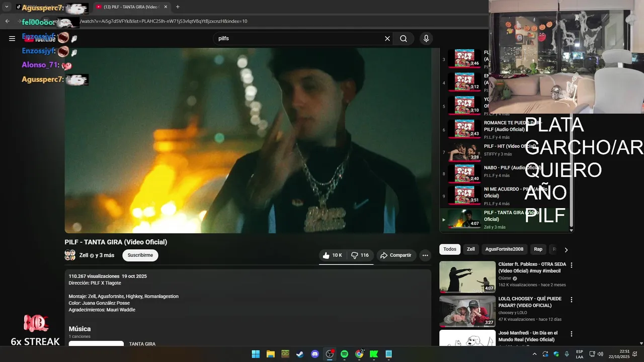
Task: Click the Música section heading
Action: click(79, 329)
